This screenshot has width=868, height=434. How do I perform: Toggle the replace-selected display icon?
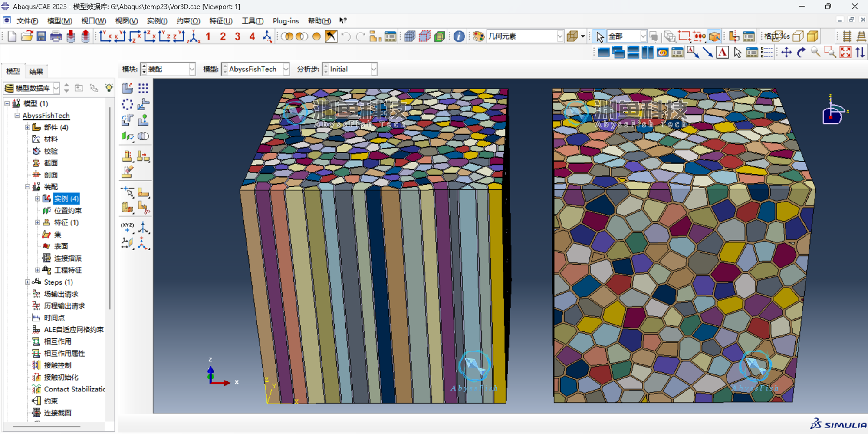(287, 36)
